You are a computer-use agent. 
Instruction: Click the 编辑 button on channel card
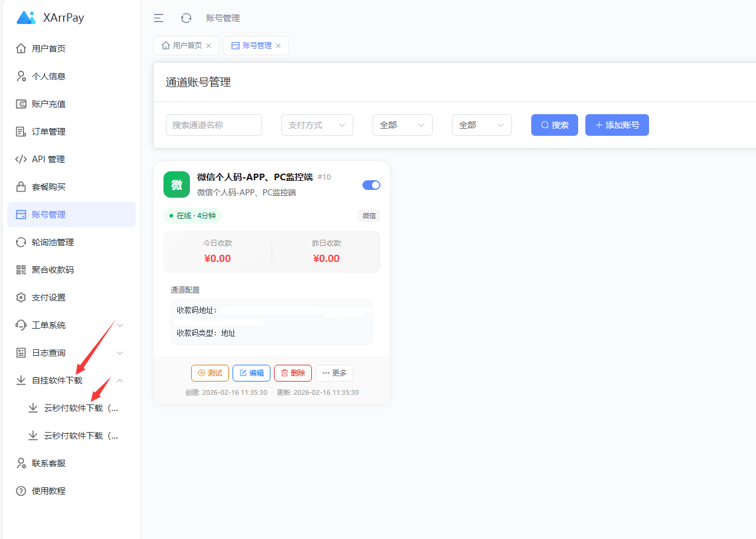251,373
